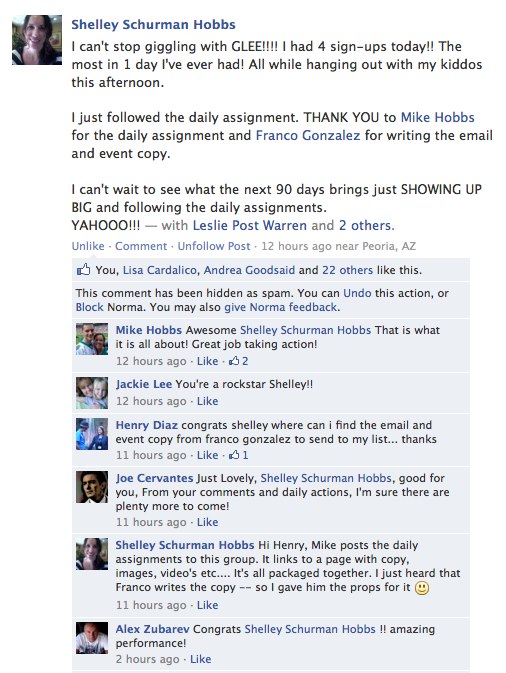Click Mike Hobbs's comment avatar
Viewport: 506px width, 673px height.
pyautogui.click(x=92, y=339)
